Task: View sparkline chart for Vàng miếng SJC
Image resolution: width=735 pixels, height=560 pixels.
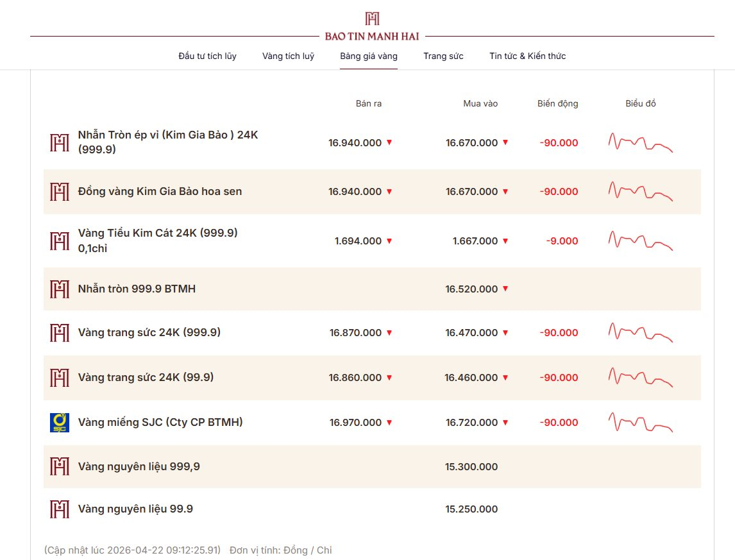Action: click(x=640, y=423)
